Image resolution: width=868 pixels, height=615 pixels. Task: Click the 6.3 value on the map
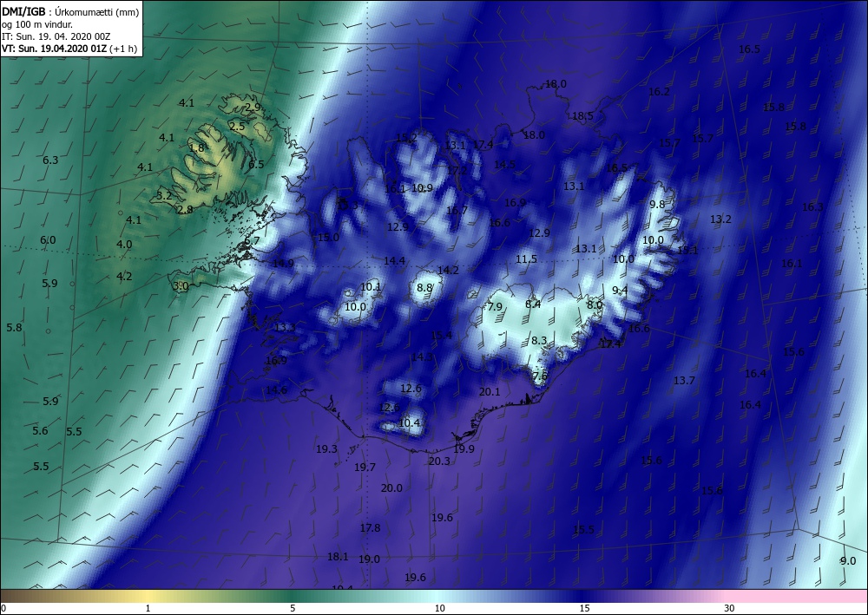50,160
